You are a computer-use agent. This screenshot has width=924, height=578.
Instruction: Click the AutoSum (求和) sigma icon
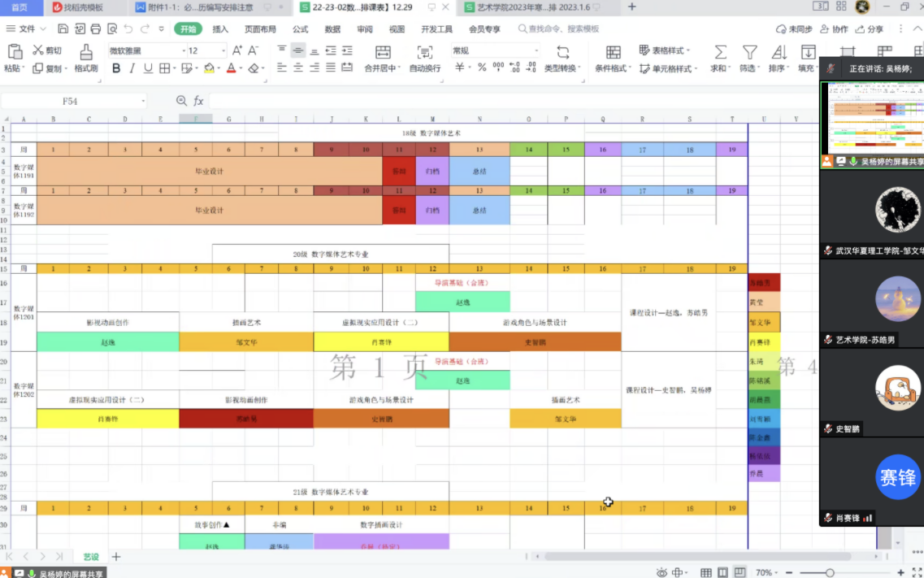point(720,52)
